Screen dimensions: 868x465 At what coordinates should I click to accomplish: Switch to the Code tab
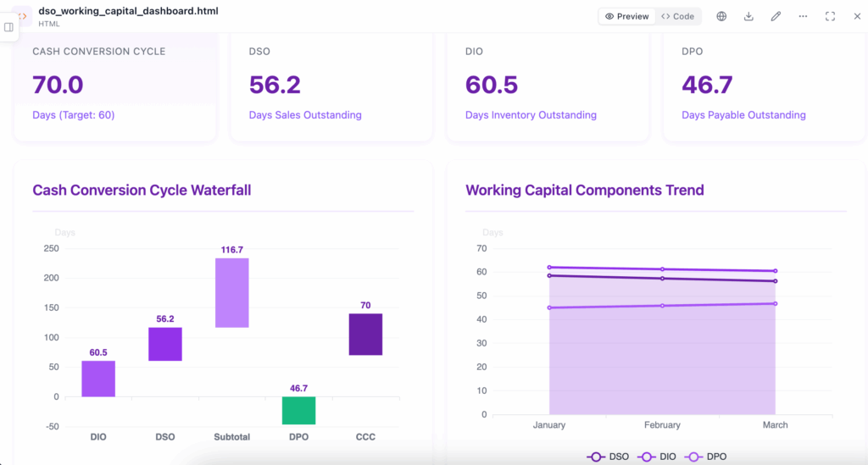(677, 17)
